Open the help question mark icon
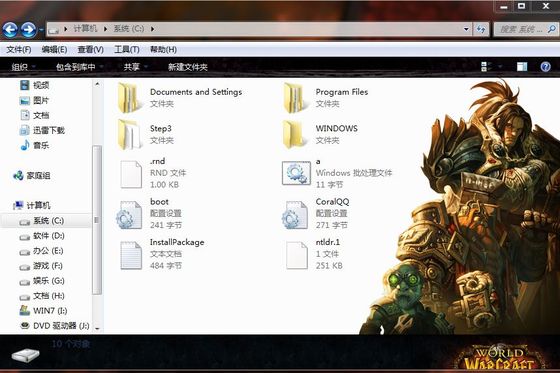Screen dimensions: 560x373 click(545, 67)
